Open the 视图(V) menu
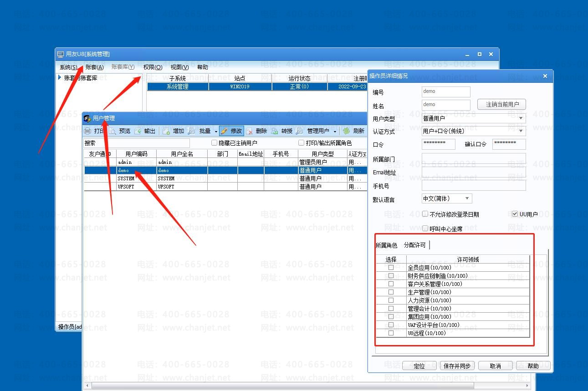 [179, 67]
